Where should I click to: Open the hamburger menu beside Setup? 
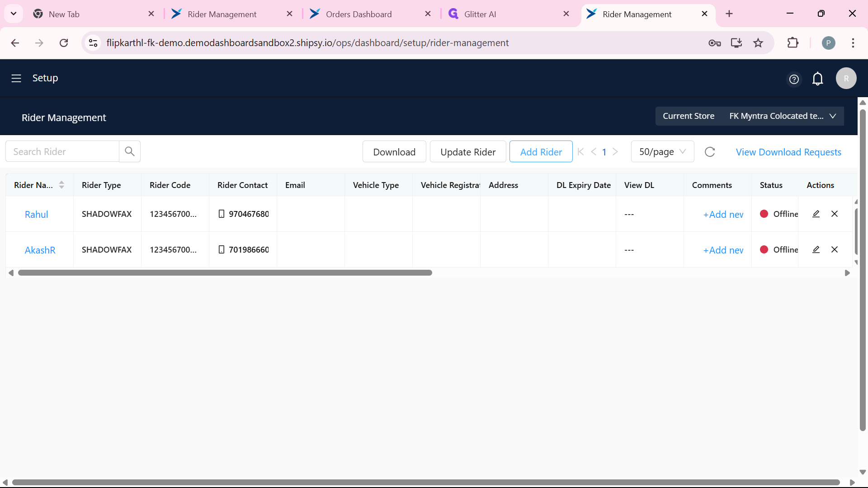pos(16,78)
